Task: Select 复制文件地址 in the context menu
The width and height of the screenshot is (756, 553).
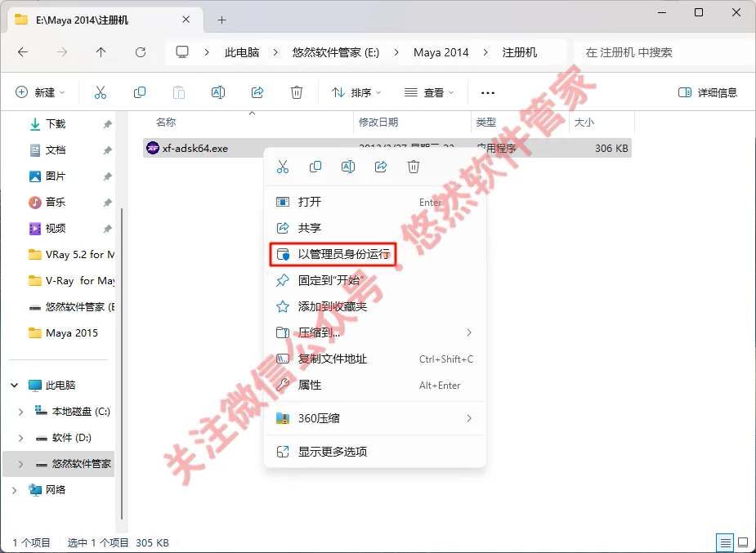Action: point(375,359)
